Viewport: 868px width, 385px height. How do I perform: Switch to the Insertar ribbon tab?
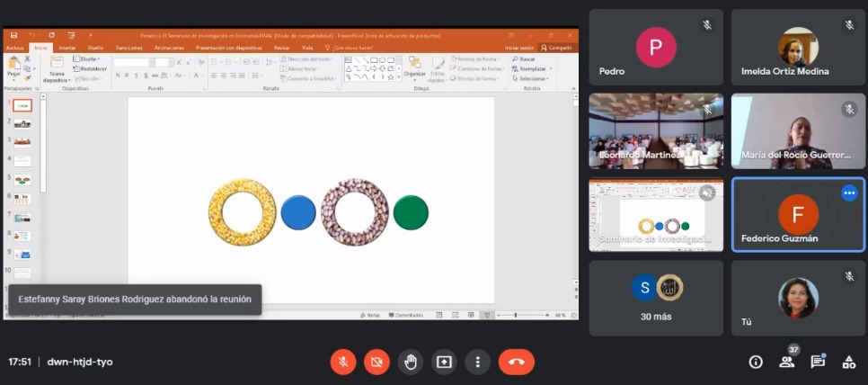click(x=66, y=48)
